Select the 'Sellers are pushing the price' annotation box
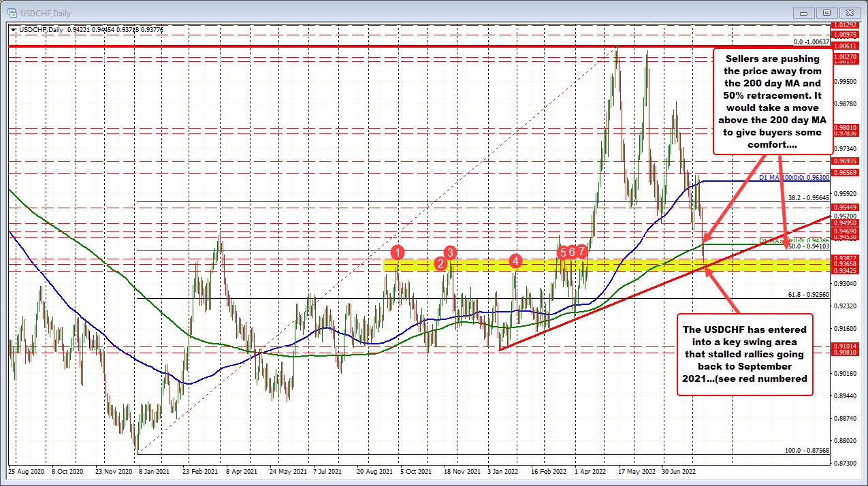Viewport: 868px width, 486px height. [x=773, y=102]
